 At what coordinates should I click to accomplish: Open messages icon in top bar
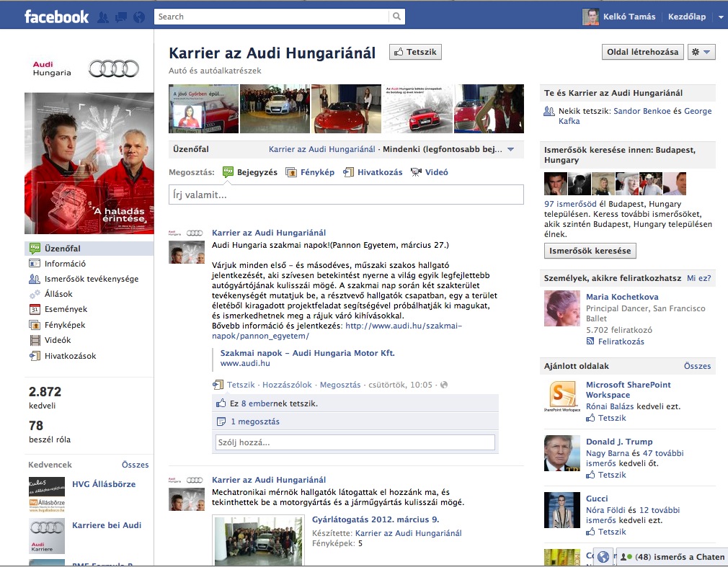tap(121, 17)
